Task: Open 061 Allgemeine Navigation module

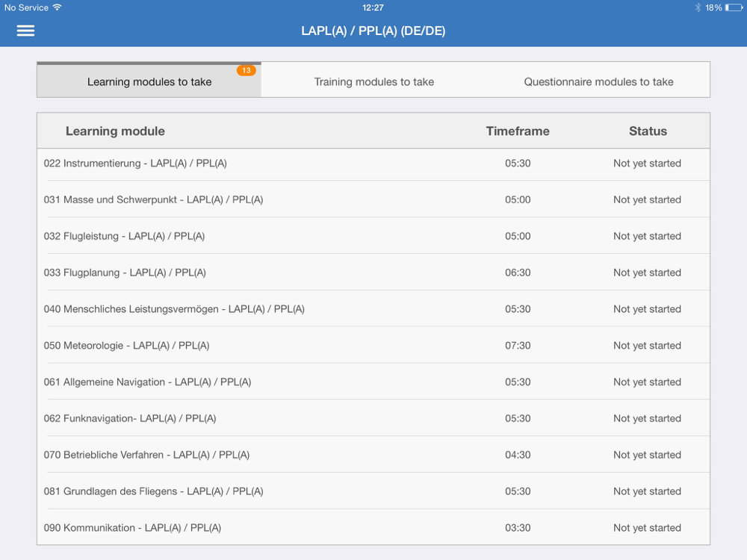Action: 147,382
